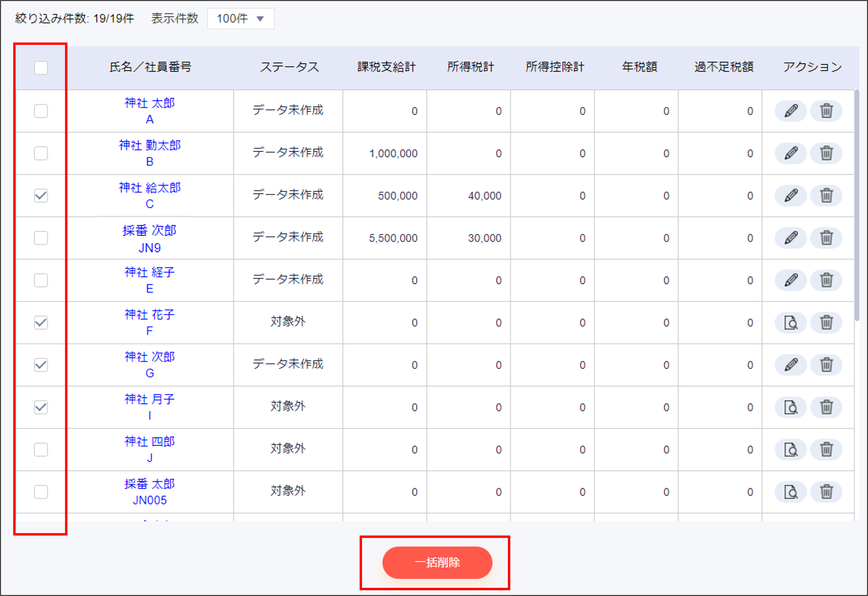
Task: Uncheck 神社 給太郎's row checkbox
Action: pyautogui.click(x=41, y=195)
